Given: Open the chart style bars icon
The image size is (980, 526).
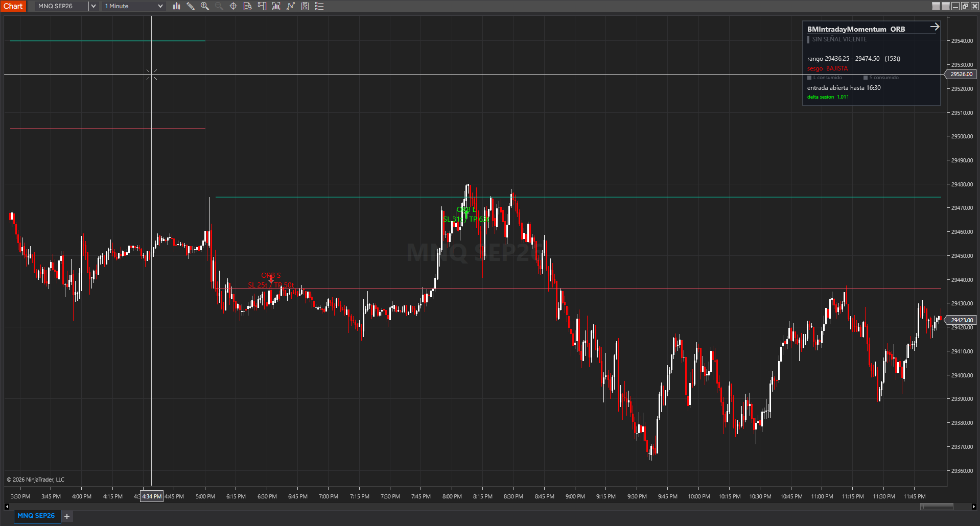Looking at the screenshot, I should click(176, 6).
